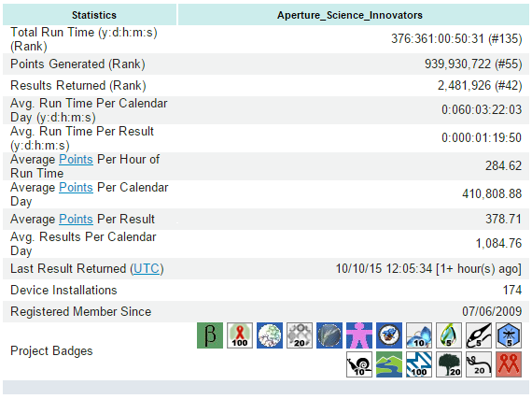Follow Points link in Per Calendar Day row
Viewport: 532px width, 399px height.
[x=76, y=188]
